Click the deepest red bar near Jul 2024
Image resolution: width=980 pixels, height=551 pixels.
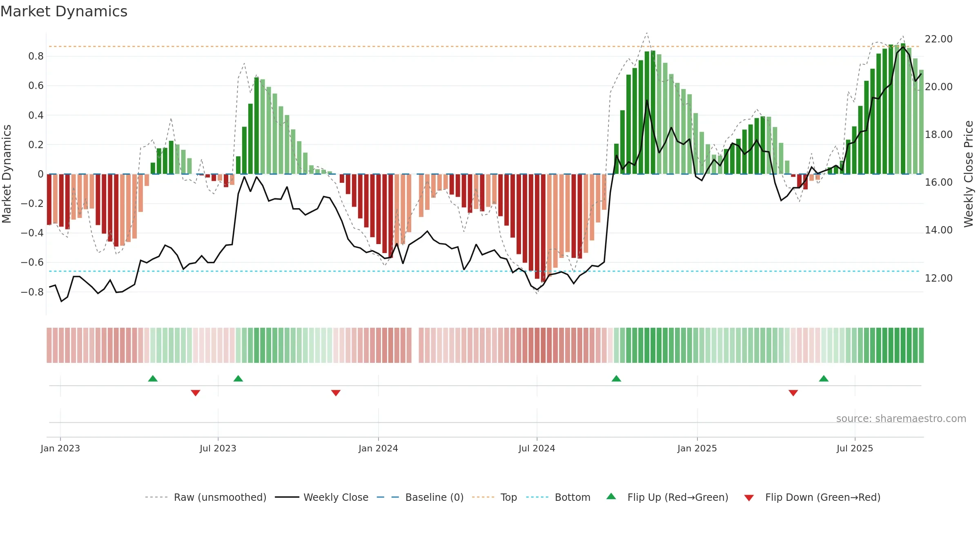[x=543, y=228]
